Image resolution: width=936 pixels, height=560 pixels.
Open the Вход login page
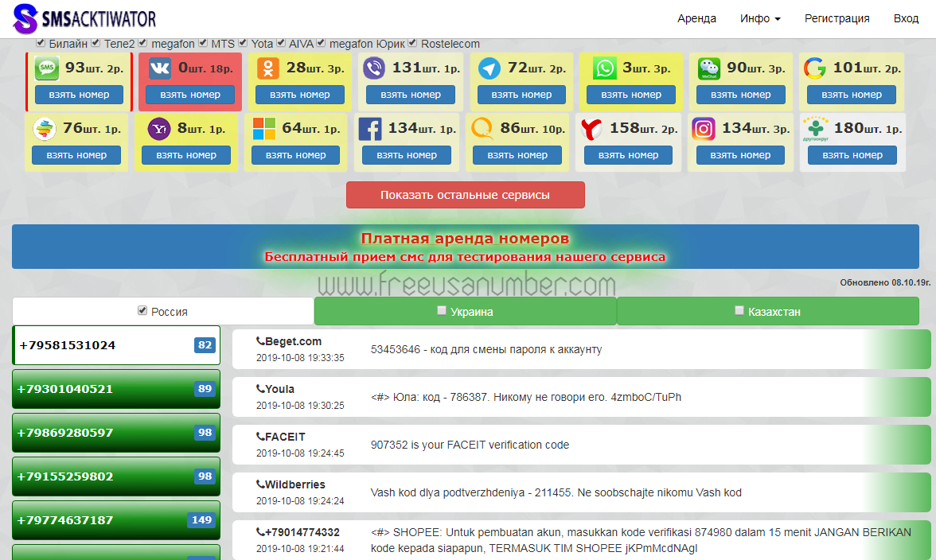point(906,18)
